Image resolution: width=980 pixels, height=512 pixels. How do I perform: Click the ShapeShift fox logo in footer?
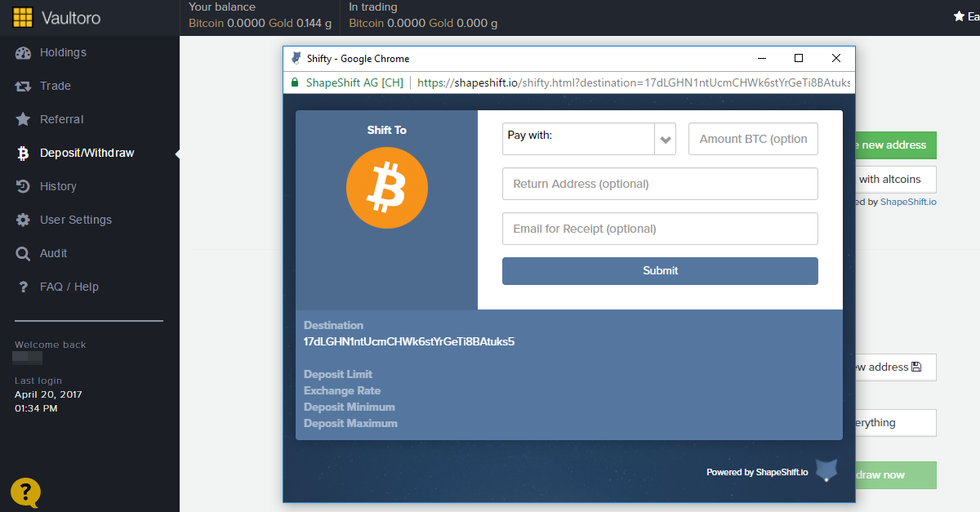point(826,470)
